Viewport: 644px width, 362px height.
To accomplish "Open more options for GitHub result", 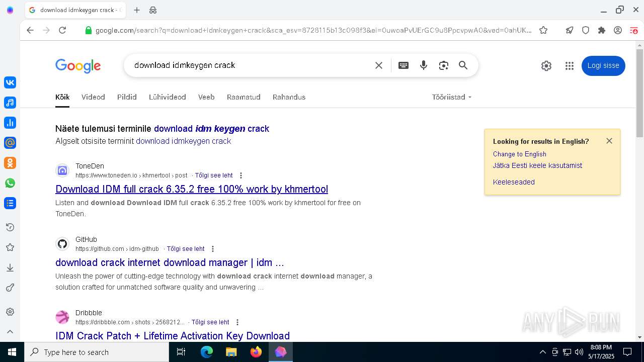I will click(213, 249).
